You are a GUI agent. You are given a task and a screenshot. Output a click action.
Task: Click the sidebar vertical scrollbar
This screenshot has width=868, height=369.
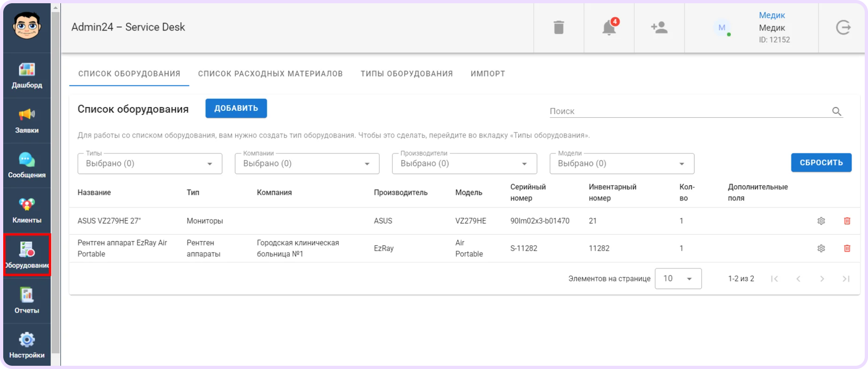[56, 182]
